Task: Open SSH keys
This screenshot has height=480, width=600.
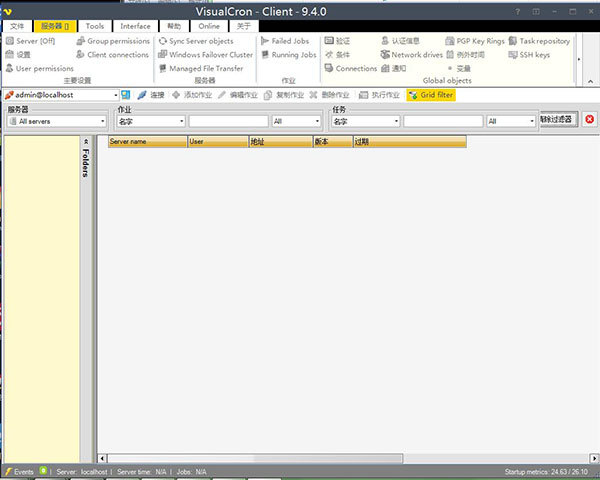Action: (x=530, y=54)
